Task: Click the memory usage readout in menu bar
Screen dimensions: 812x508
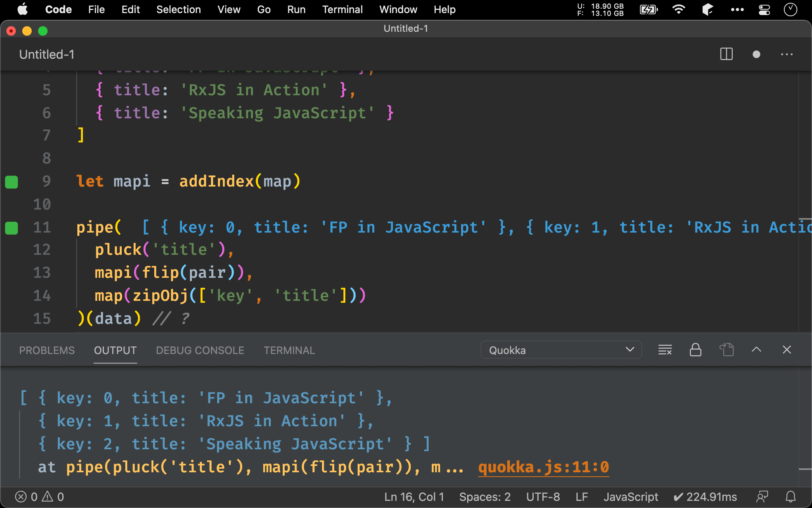Action: click(x=600, y=10)
